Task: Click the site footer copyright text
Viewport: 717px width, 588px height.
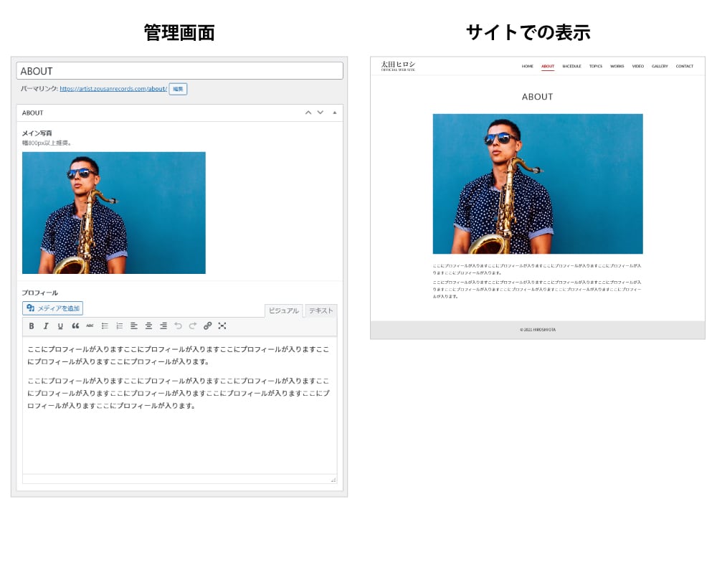Action: click(x=538, y=330)
